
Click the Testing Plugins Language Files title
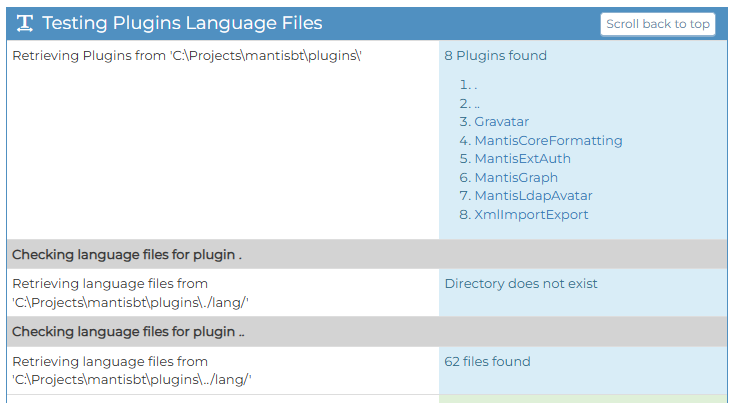point(182,23)
